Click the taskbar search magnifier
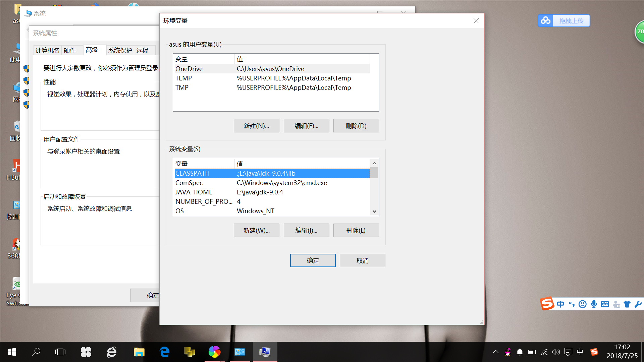The width and height of the screenshot is (644, 362). [36, 352]
